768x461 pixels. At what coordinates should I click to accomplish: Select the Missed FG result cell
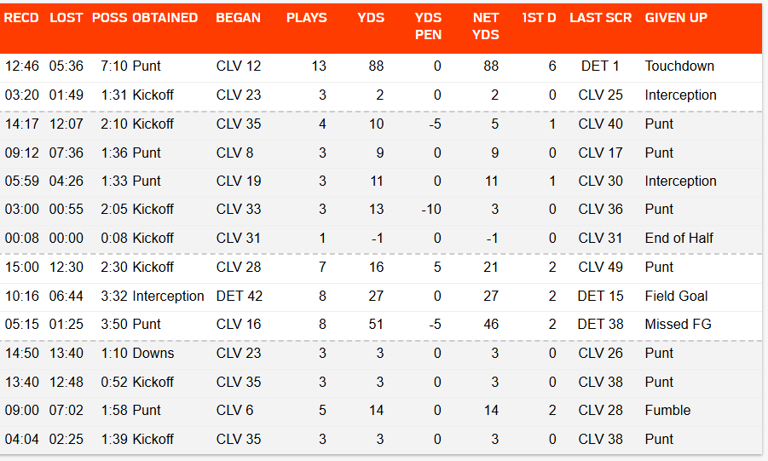(x=676, y=324)
